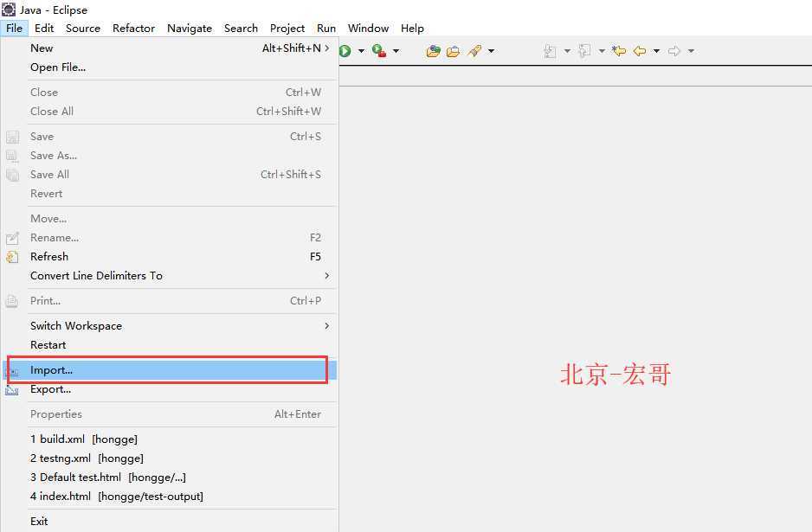Viewport: 812px width, 532px height.
Task: Open the File menu
Action: click(x=14, y=28)
